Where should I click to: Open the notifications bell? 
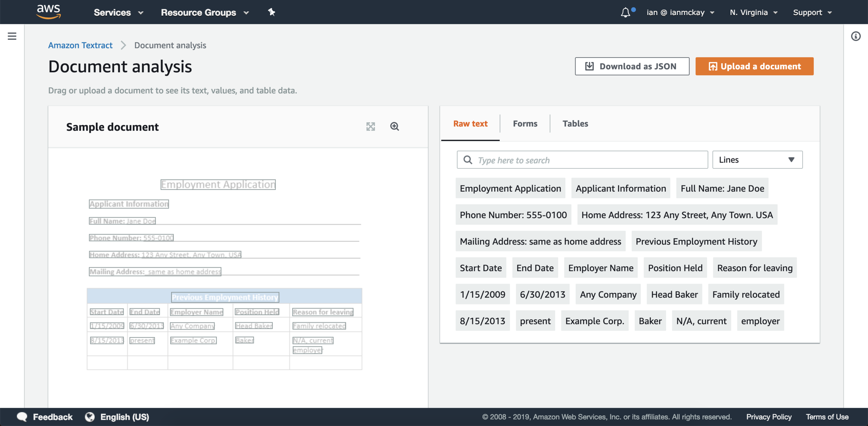pyautogui.click(x=626, y=12)
